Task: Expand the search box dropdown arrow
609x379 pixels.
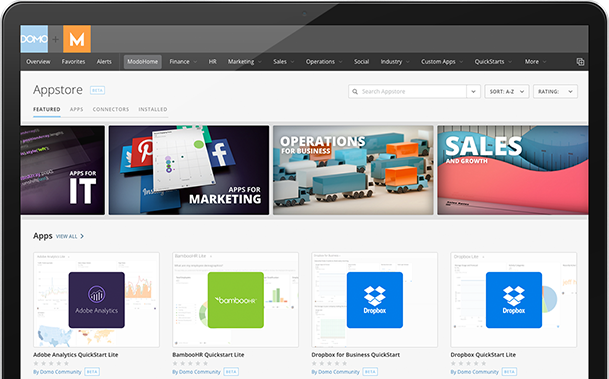Action: (473, 92)
